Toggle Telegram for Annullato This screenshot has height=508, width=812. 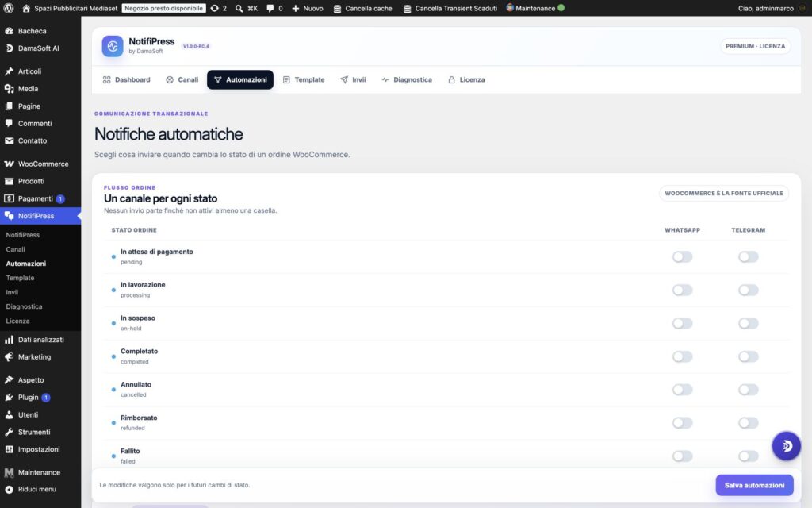pyautogui.click(x=748, y=390)
